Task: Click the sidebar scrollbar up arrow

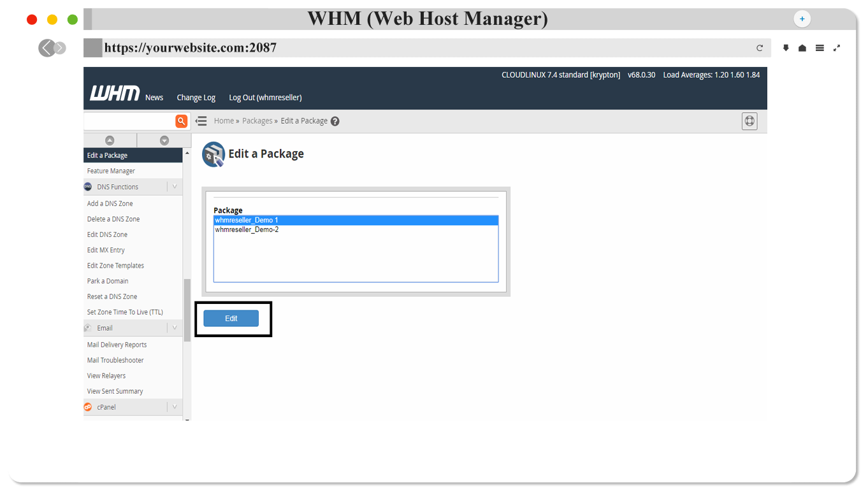Action: [187, 153]
